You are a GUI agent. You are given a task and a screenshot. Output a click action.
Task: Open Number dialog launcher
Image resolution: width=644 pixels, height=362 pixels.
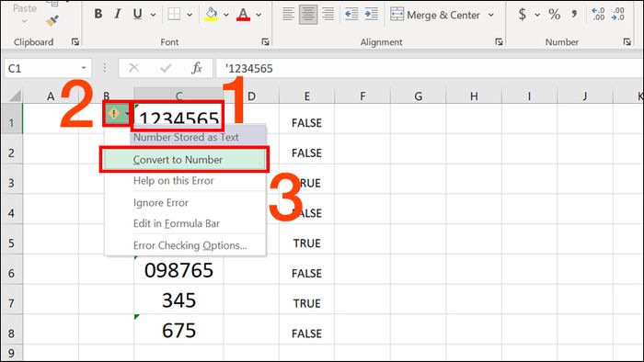(x=627, y=42)
